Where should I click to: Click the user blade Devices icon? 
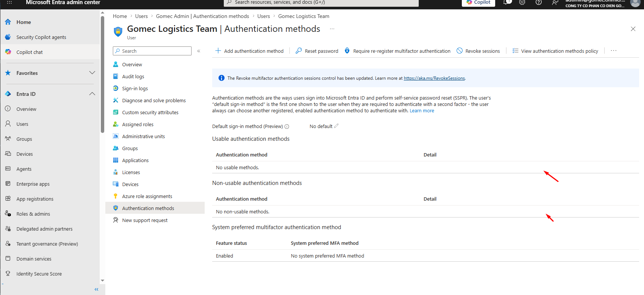click(116, 184)
